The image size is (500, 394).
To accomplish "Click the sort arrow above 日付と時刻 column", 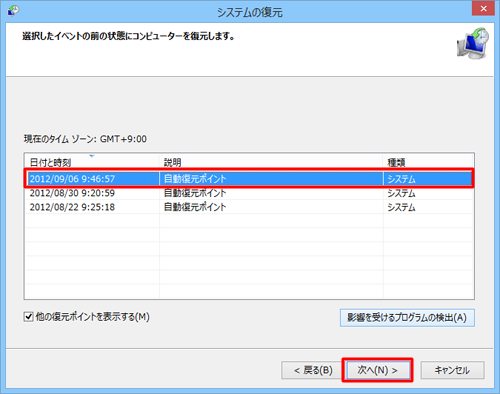I will [x=92, y=156].
